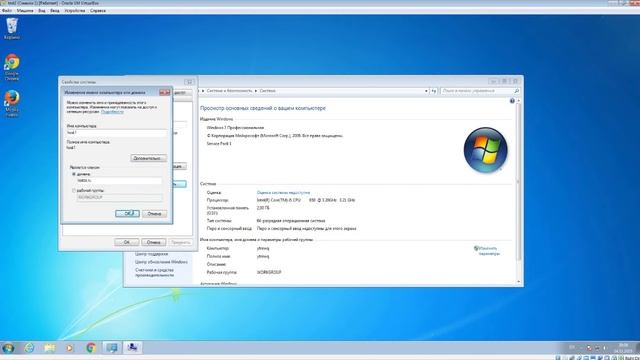
Task: Open the help icon in the System window
Action: click(512, 101)
